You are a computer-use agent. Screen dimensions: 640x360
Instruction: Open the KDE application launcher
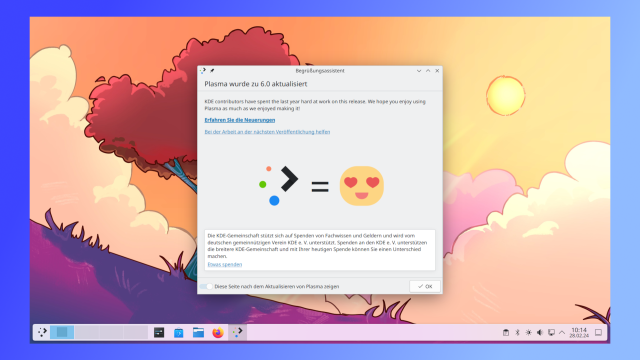[42, 332]
